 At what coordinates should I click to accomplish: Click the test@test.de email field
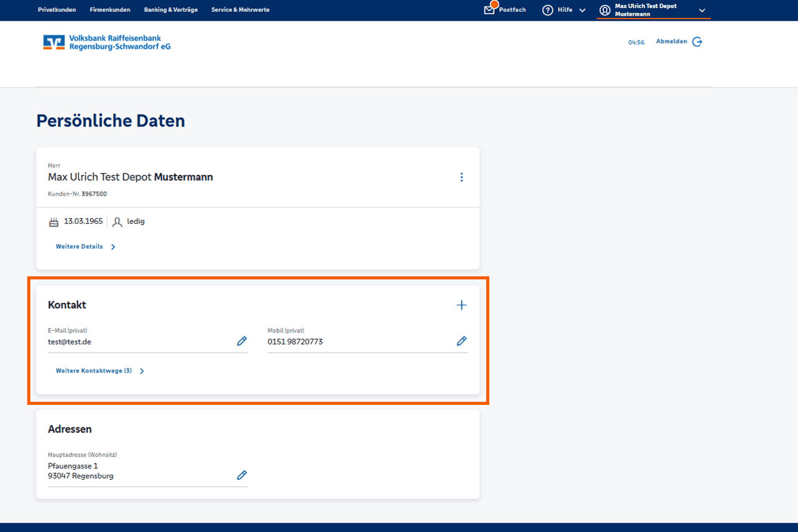70,341
